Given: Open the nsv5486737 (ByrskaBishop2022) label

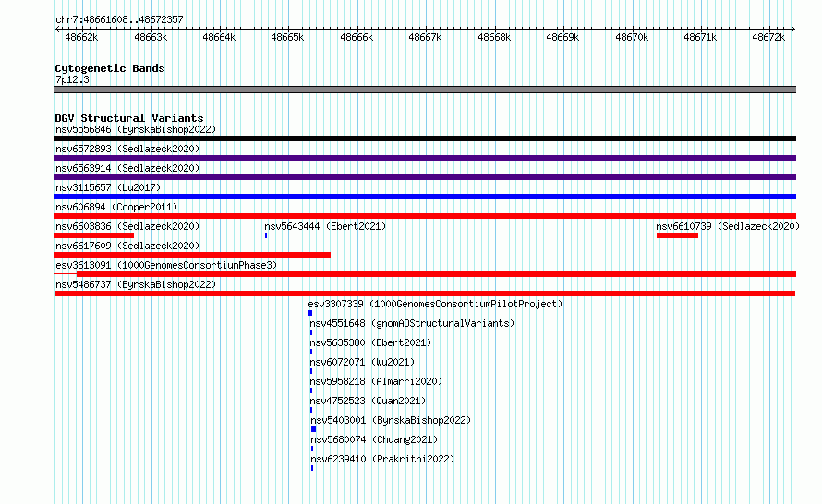Looking at the screenshot, I should coord(136,284).
